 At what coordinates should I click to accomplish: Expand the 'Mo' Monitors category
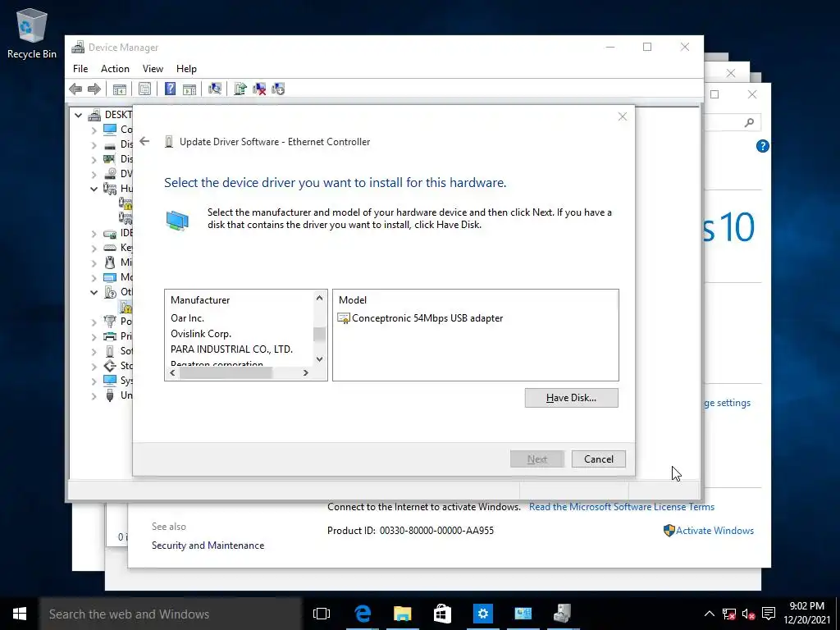[x=94, y=277]
